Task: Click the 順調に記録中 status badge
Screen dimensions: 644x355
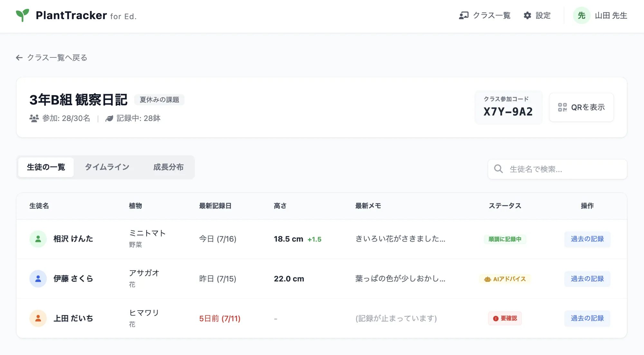Action: pos(505,239)
